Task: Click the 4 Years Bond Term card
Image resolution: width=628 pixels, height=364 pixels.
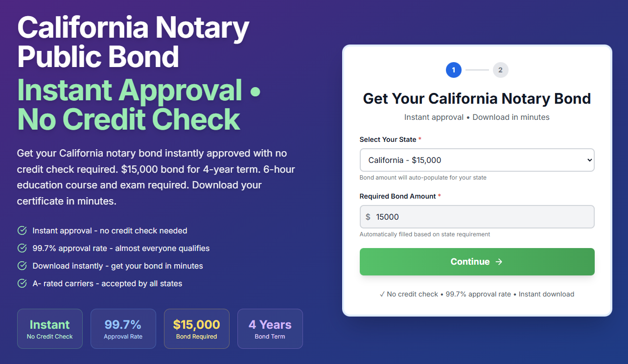Action: 270,329
